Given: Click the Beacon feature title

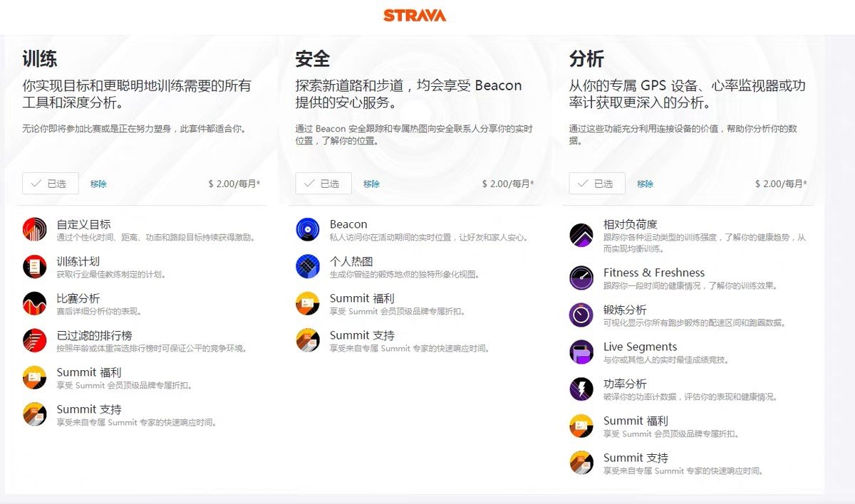Looking at the screenshot, I should pyautogui.click(x=348, y=224).
